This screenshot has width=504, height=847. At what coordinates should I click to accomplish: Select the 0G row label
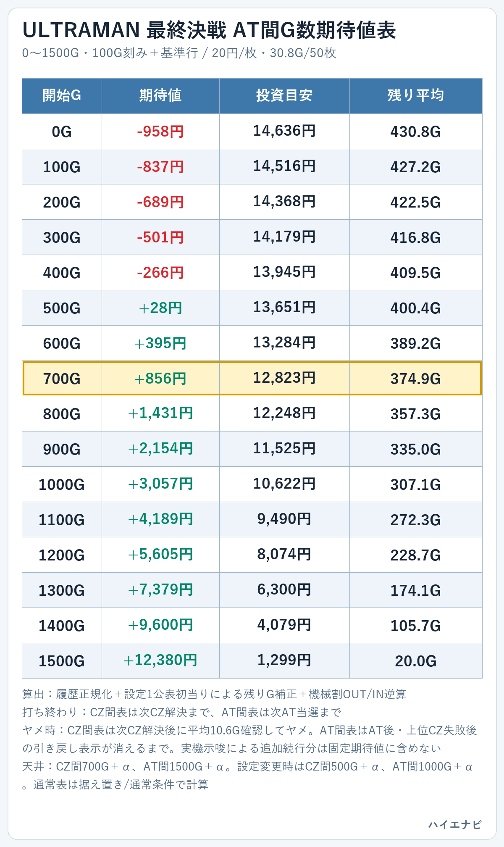click(x=62, y=132)
